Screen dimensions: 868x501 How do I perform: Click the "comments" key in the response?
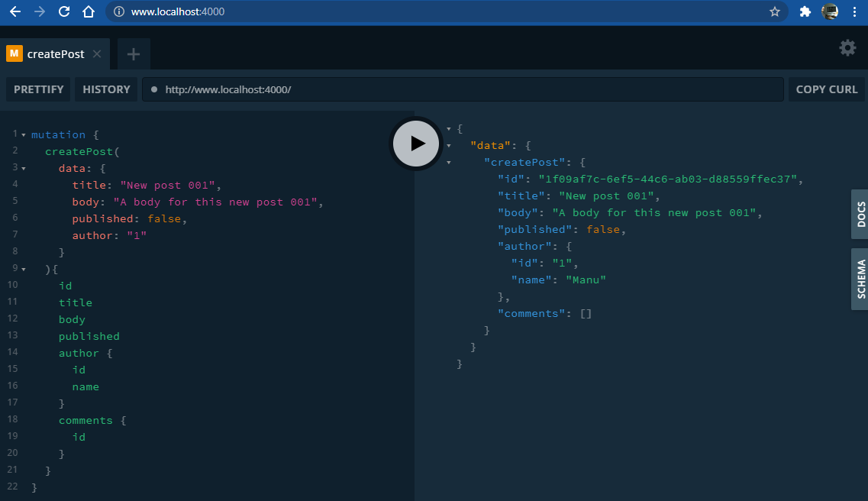[531, 313]
